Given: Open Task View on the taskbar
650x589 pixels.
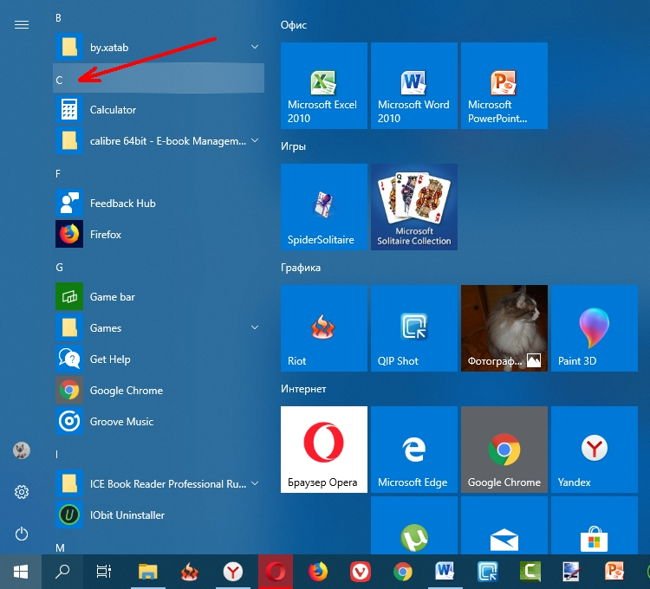Looking at the screenshot, I should click(x=104, y=572).
